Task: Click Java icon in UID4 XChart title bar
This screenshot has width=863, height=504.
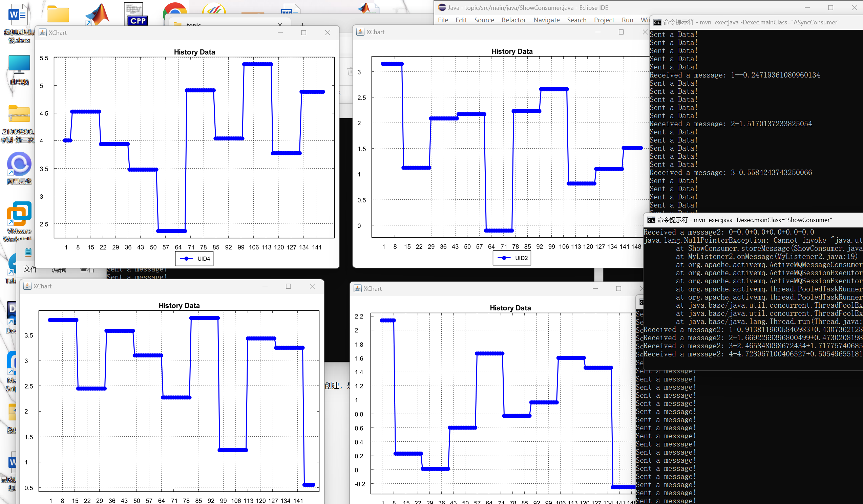Action: [x=42, y=32]
